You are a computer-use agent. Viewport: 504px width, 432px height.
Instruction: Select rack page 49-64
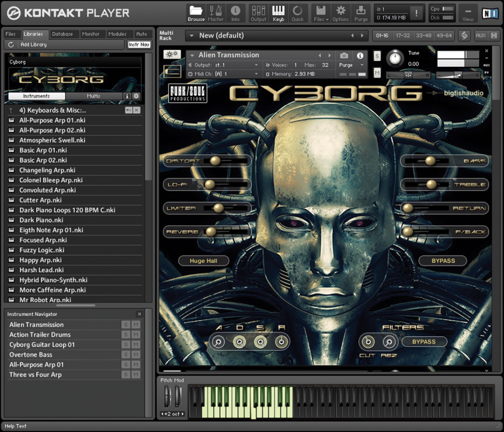point(444,35)
